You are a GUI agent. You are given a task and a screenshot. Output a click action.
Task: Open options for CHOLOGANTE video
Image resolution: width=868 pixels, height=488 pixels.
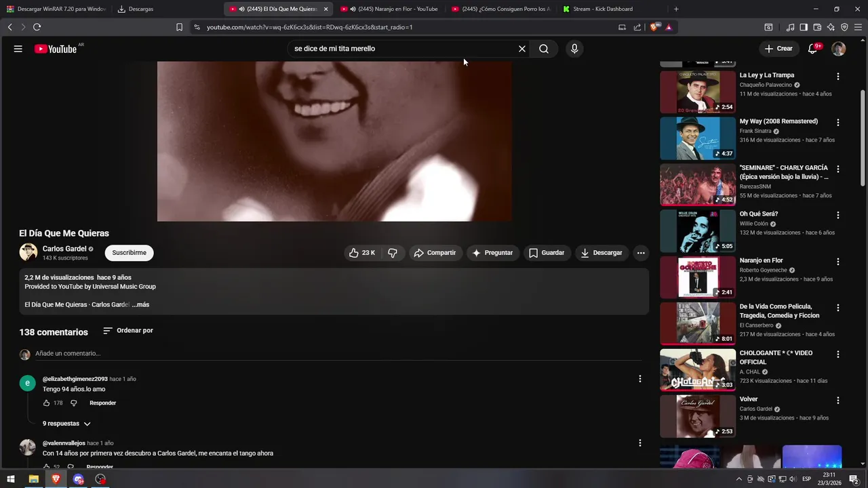tap(838, 354)
